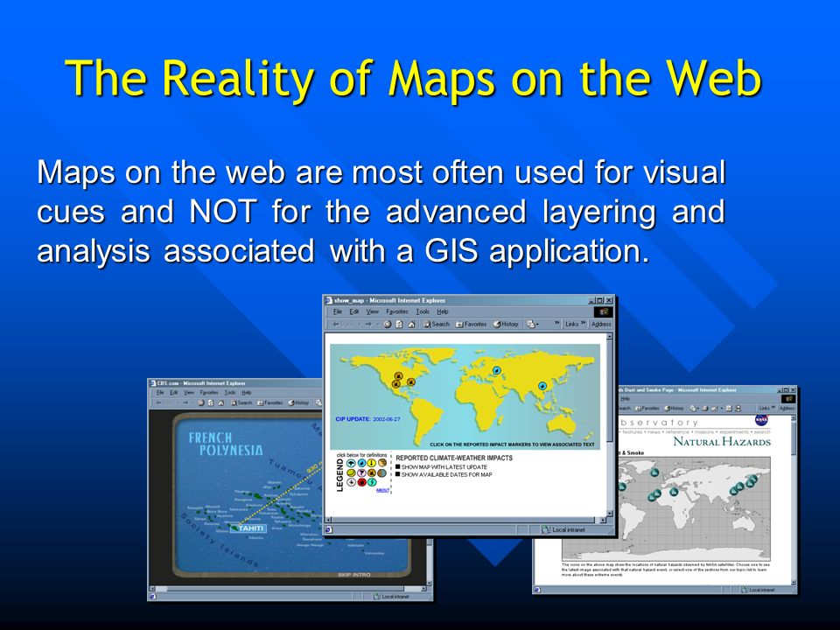
Task: Click the orange fire legend icon
Action: 372,473
